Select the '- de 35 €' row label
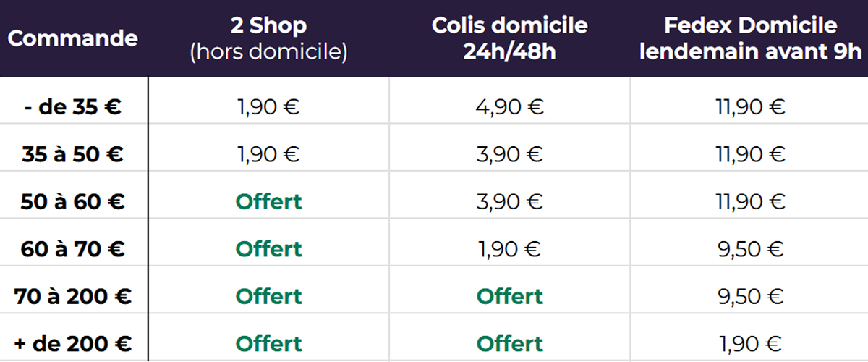The height and width of the screenshot is (362, 868). [x=72, y=108]
